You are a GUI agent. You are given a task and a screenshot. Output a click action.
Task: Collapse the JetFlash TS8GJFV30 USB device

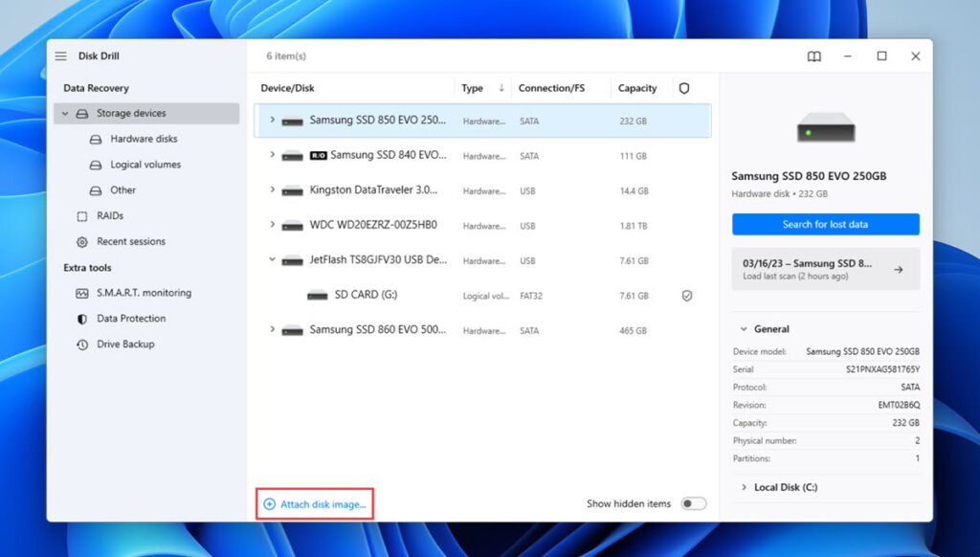pyautogui.click(x=272, y=260)
